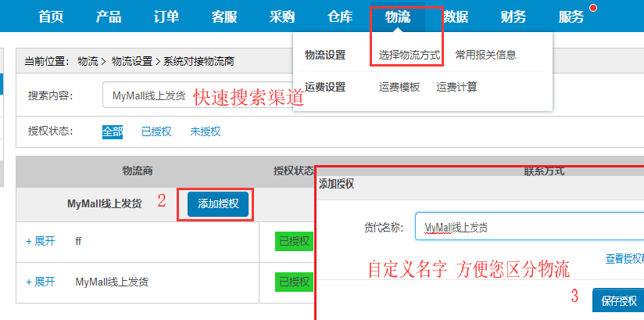This screenshot has width=644, height=320.
Task: Open the 采购 menu tab
Action: tap(282, 17)
